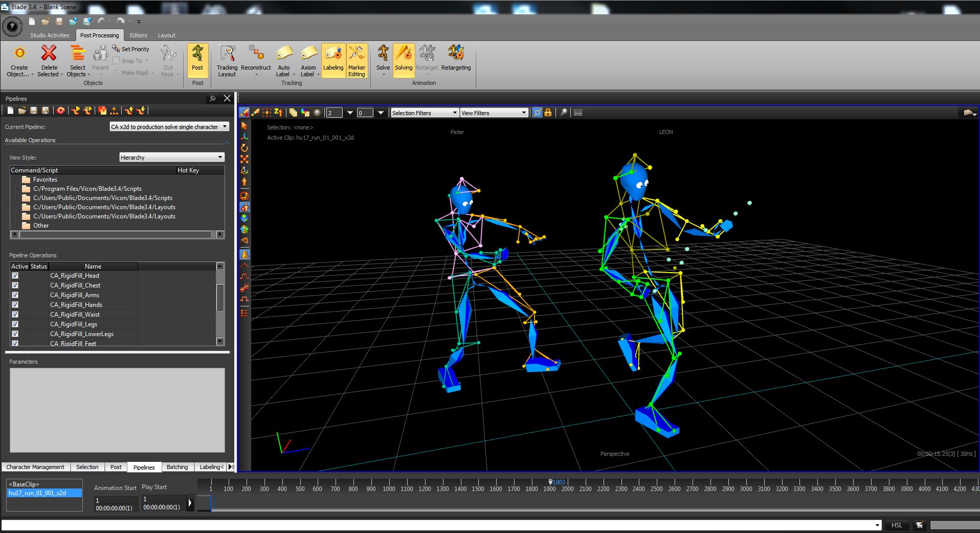The width and height of the screenshot is (980, 533).
Task: Toggle the CA_RigidFill_Waist checkbox
Action: [15, 315]
